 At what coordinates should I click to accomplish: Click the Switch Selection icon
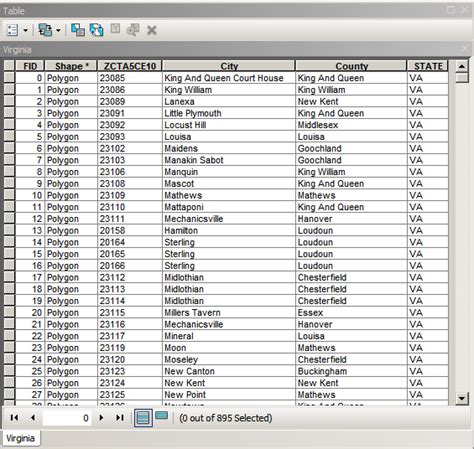point(96,30)
